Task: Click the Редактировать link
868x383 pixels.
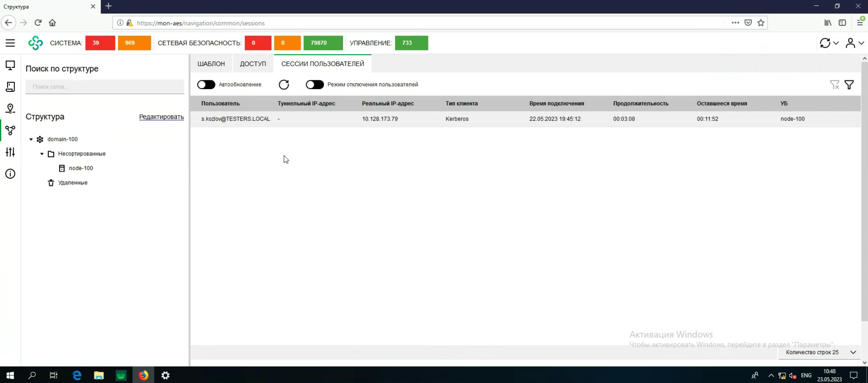Action: click(x=161, y=117)
